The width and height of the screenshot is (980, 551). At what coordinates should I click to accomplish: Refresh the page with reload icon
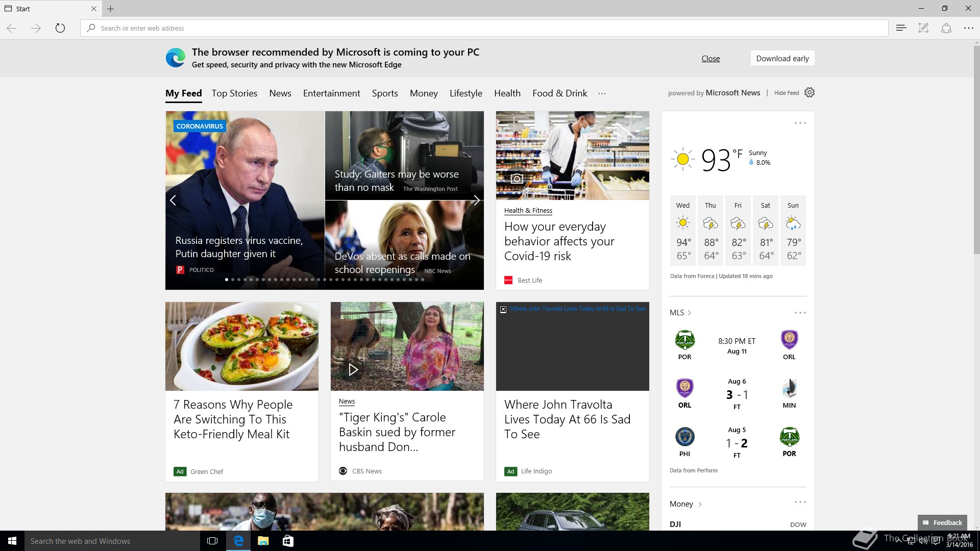tap(60, 28)
